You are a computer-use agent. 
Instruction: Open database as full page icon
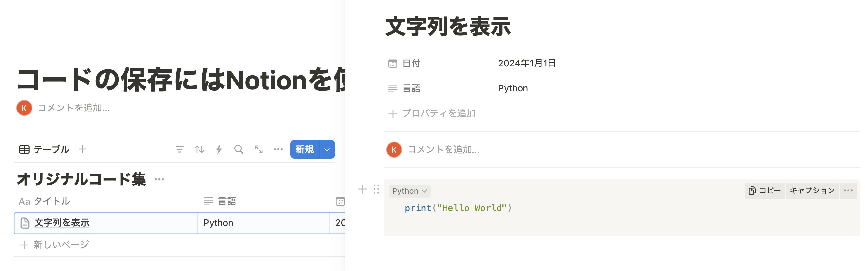click(258, 149)
